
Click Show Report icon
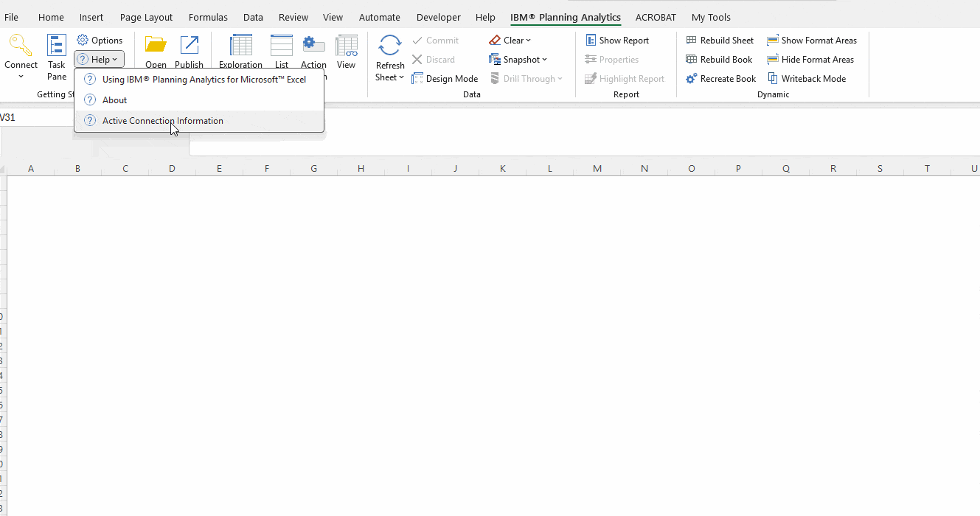591,41
